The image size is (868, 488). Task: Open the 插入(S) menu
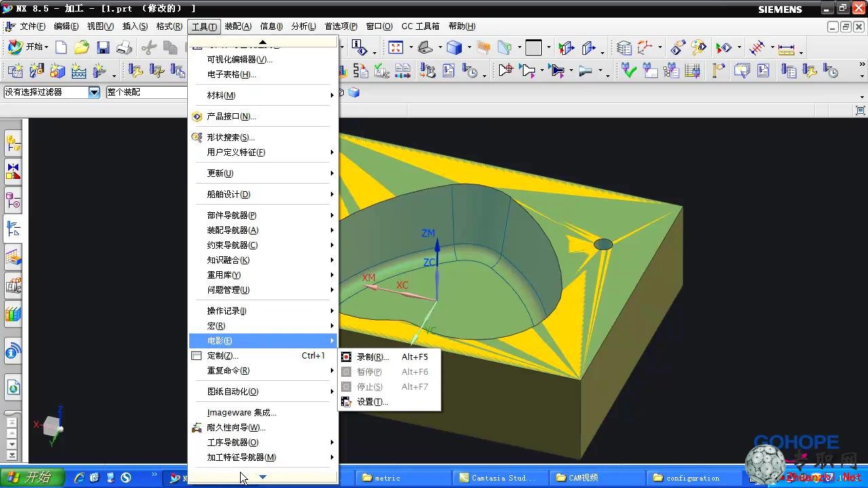135,26
